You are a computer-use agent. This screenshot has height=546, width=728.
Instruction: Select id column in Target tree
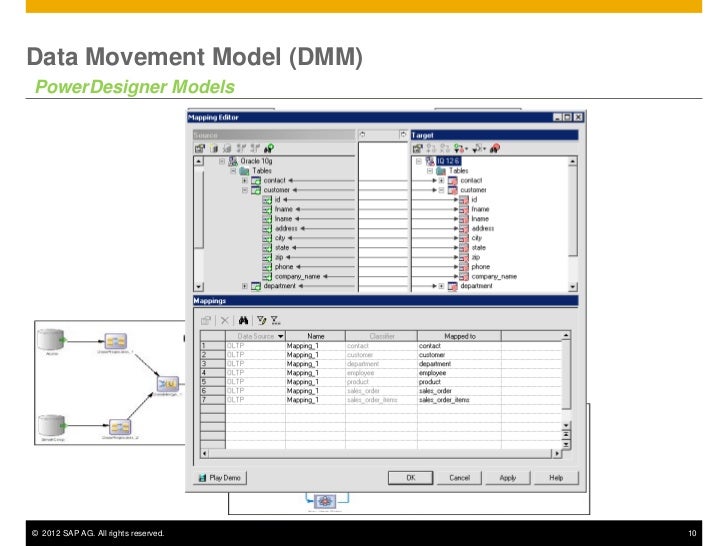[x=474, y=200]
